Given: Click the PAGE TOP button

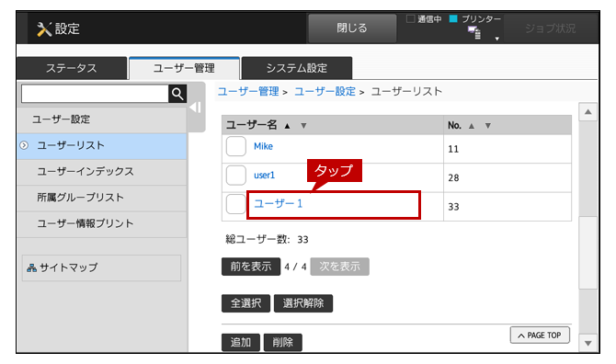Looking at the screenshot, I should pos(540,336).
